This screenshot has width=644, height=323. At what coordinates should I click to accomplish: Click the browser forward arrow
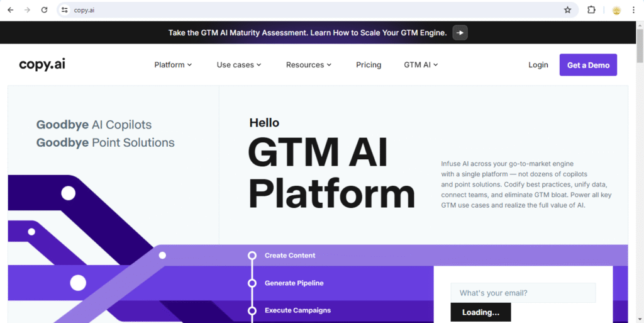click(x=27, y=10)
